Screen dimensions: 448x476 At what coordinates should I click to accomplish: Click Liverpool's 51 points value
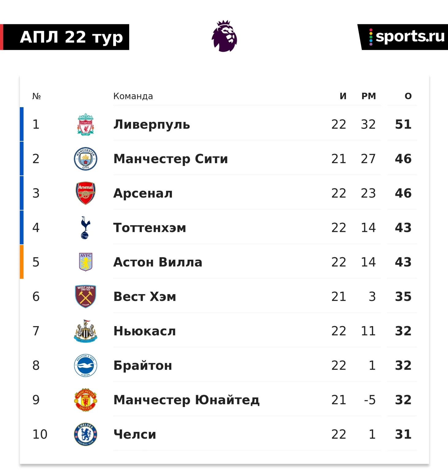[x=403, y=124]
